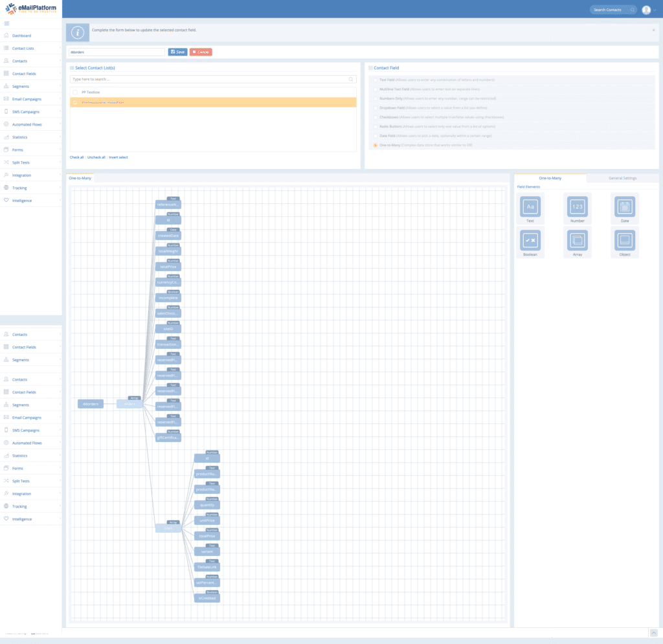Viewport: 663px width, 644px height.
Task: Select the One-to-Many radio option
Action: [x=375, y=145]
